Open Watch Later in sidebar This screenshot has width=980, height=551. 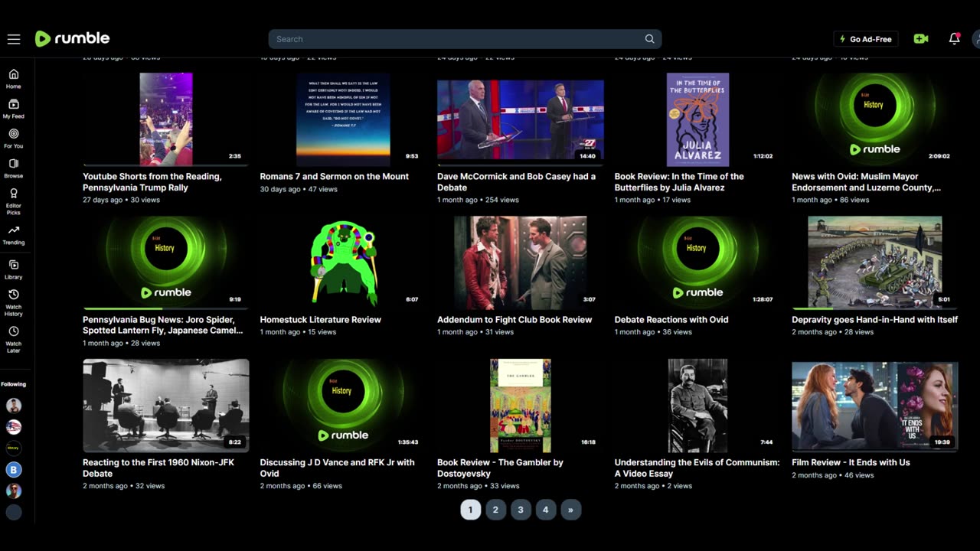[14, 339]
